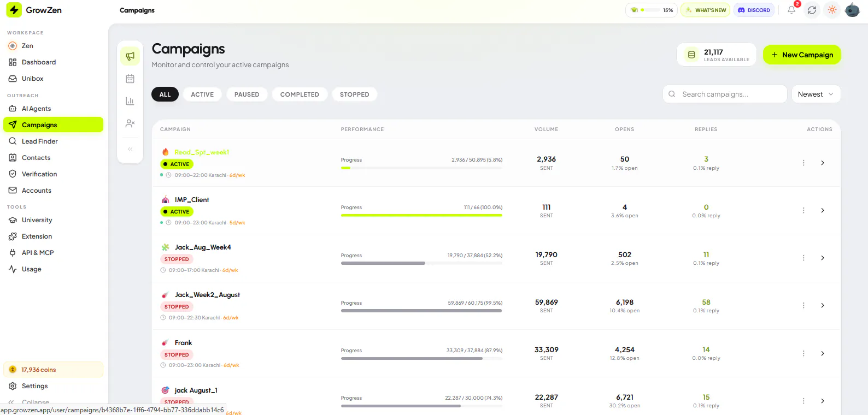Open actions menu for Jack_Week2_August
Image resolution: width=868 pixels, height=415 pixels.
pos(804,305)
